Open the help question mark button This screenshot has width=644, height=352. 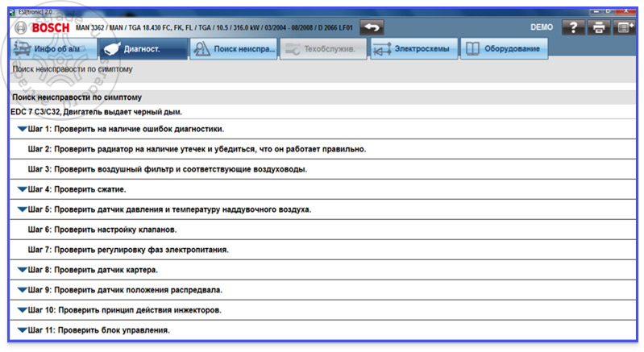tap(573, 27)
